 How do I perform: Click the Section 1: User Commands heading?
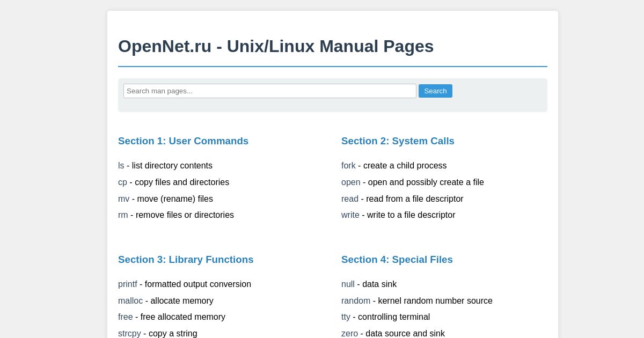[x=183, y=141]
